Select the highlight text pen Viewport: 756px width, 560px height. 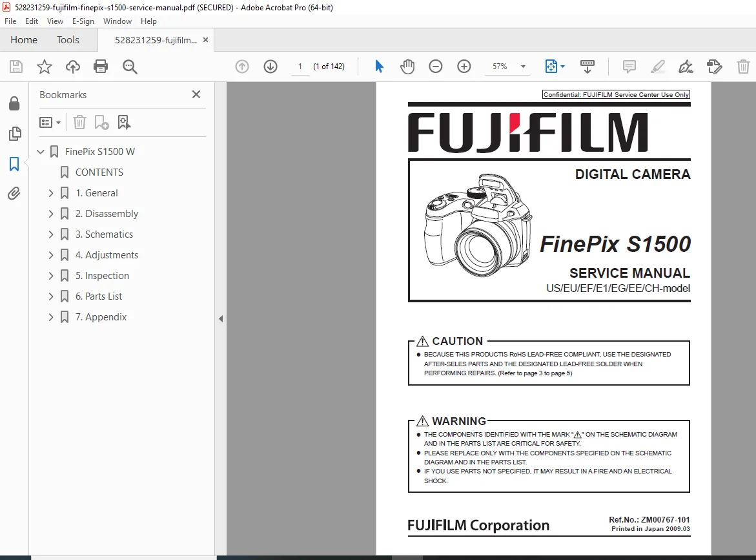point(658,67)
